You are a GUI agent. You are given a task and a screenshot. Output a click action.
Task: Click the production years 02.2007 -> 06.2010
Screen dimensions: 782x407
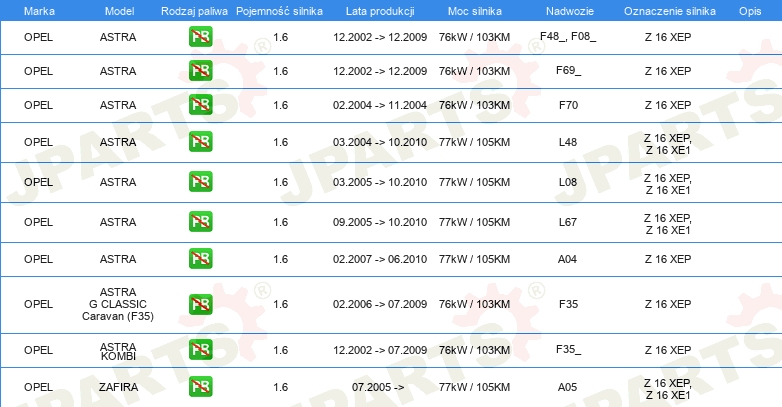point(380,259)
